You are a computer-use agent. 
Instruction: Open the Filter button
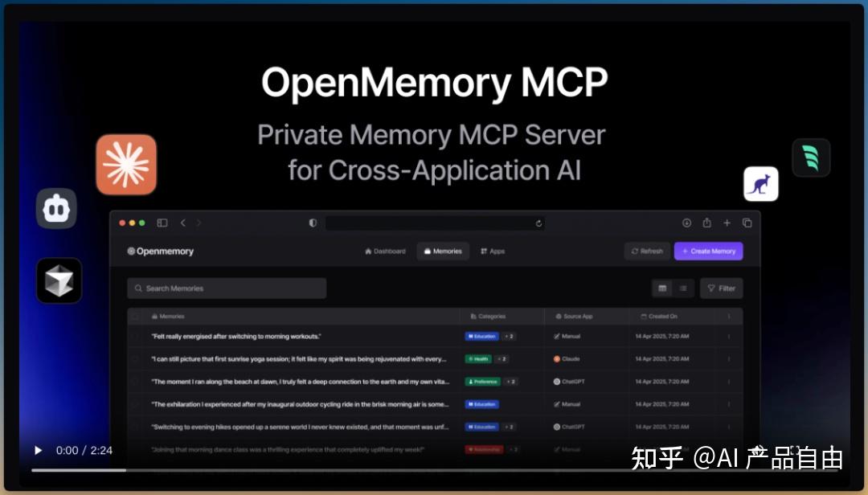(721, 288)
